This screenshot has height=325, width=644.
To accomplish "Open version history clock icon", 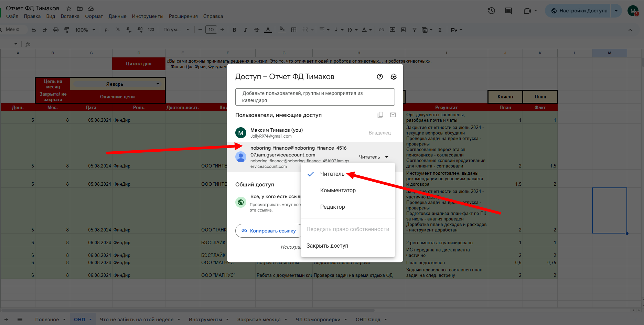I will click(492, 11).
